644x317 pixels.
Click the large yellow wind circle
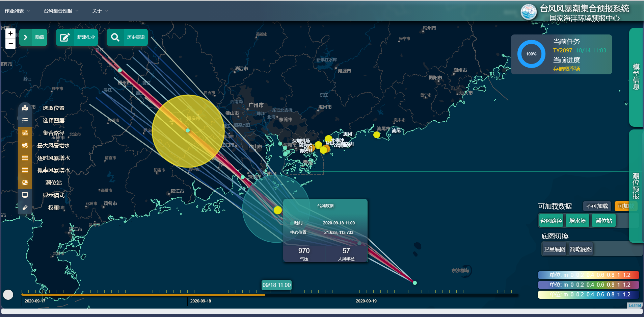coord(188,131)
